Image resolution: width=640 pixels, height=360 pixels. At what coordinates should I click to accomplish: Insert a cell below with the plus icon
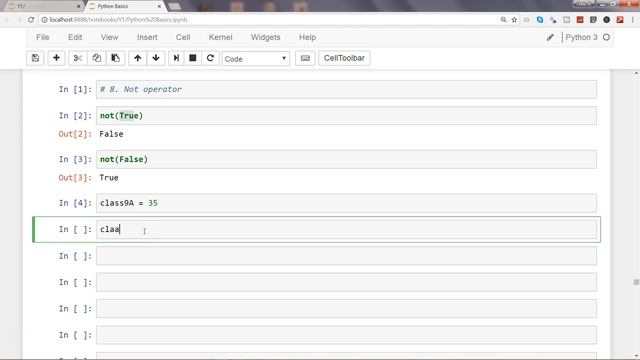coord(56,58)
